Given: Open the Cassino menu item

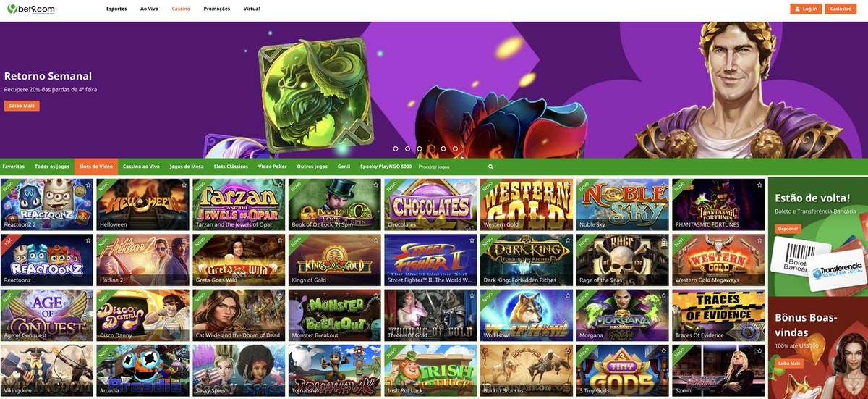Looking at the screenshot, I should point(181,9).
